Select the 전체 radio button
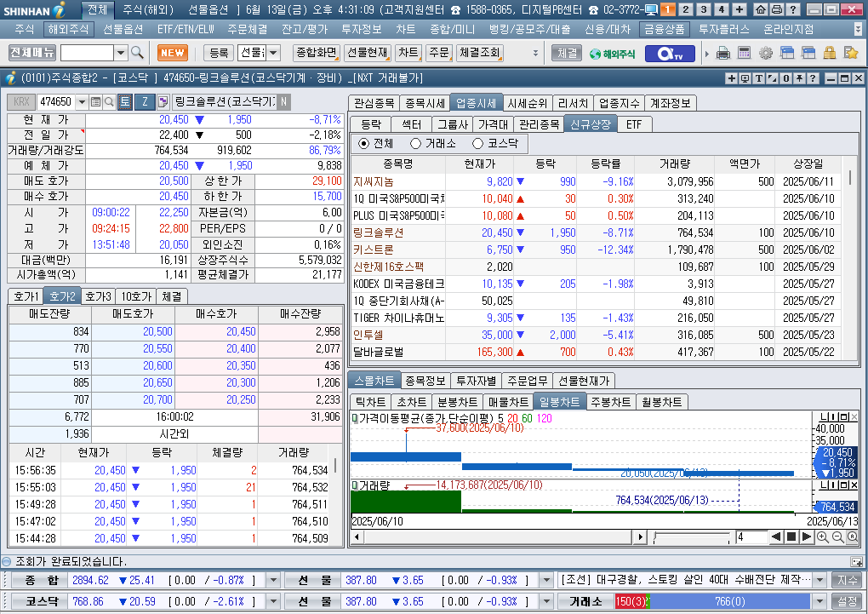This screenshot has width=868, height=614. click(363, 144)
